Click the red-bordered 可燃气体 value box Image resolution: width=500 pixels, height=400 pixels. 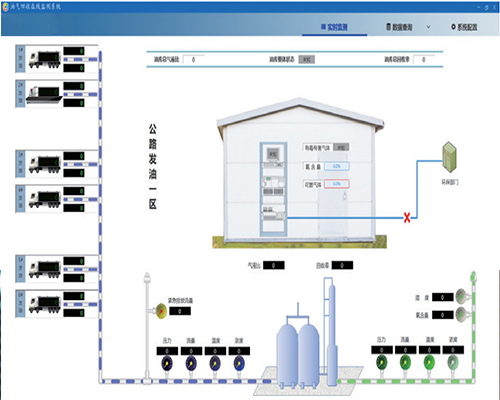(x=337, y=184)
